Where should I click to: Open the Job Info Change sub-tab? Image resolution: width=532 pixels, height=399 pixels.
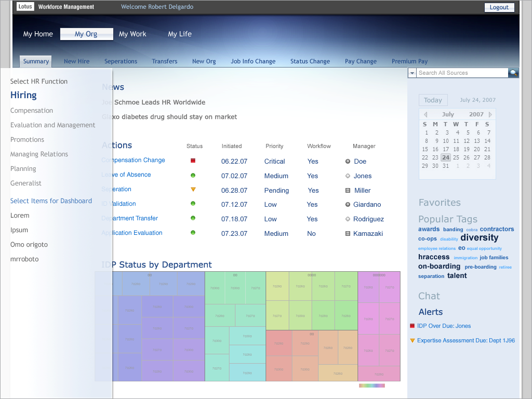(x=253, y=61)
